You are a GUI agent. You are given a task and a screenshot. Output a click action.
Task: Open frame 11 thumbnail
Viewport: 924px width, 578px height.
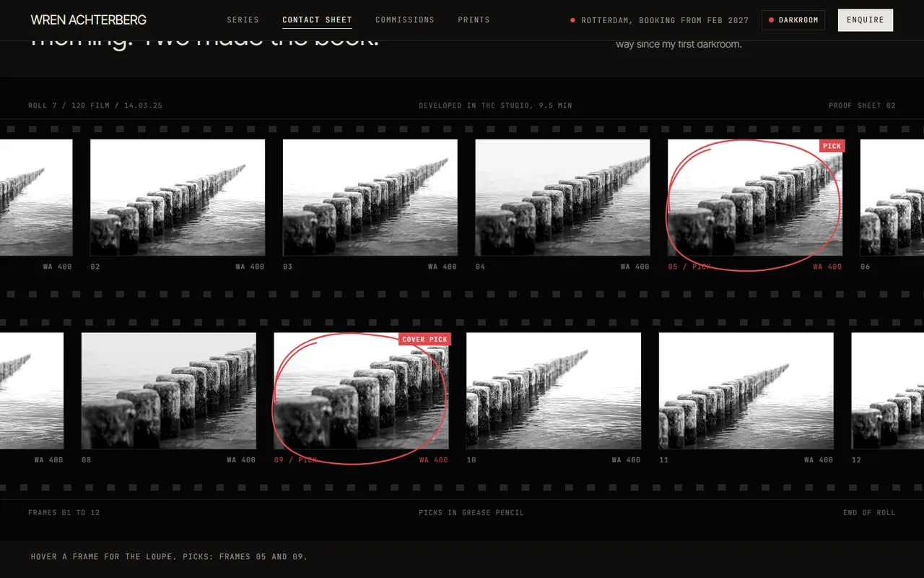click(x=746, y=391)
